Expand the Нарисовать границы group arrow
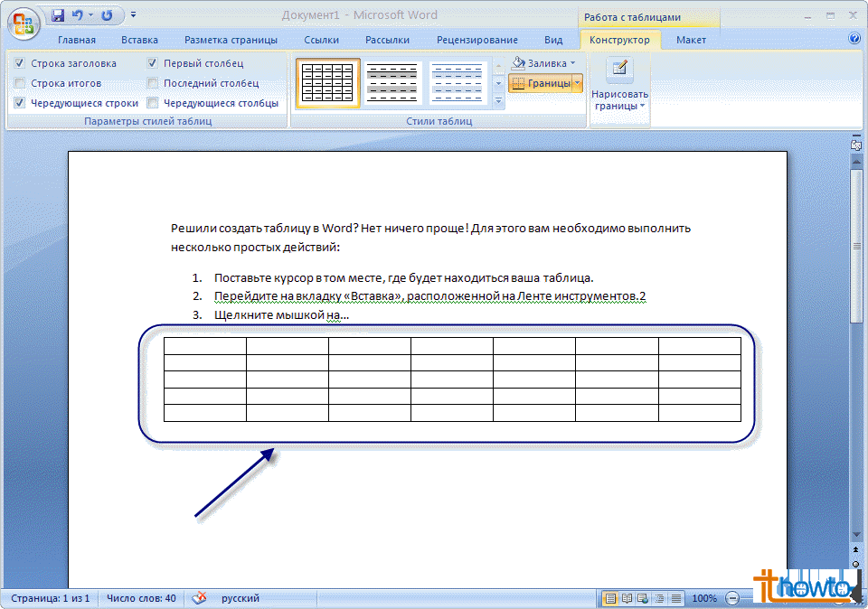 click(x=642, y=107)
